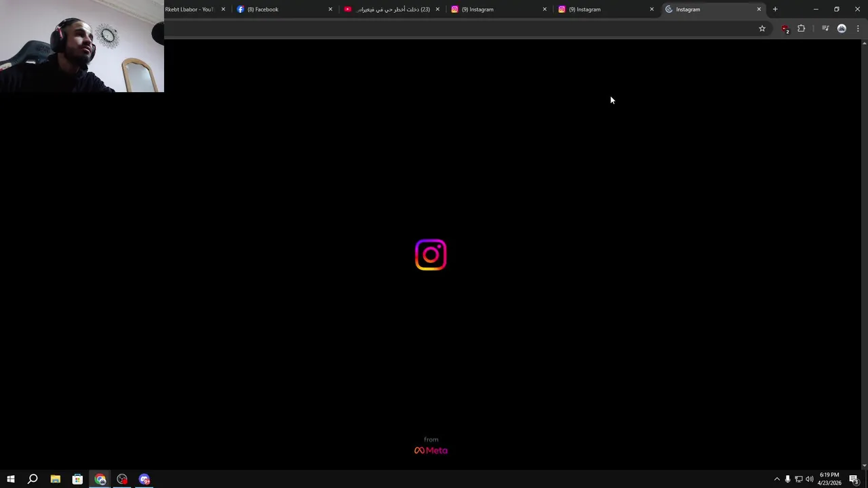868x488 pixels.
Task: Open Chrome's three-dot menu
Action: (858, 28)
